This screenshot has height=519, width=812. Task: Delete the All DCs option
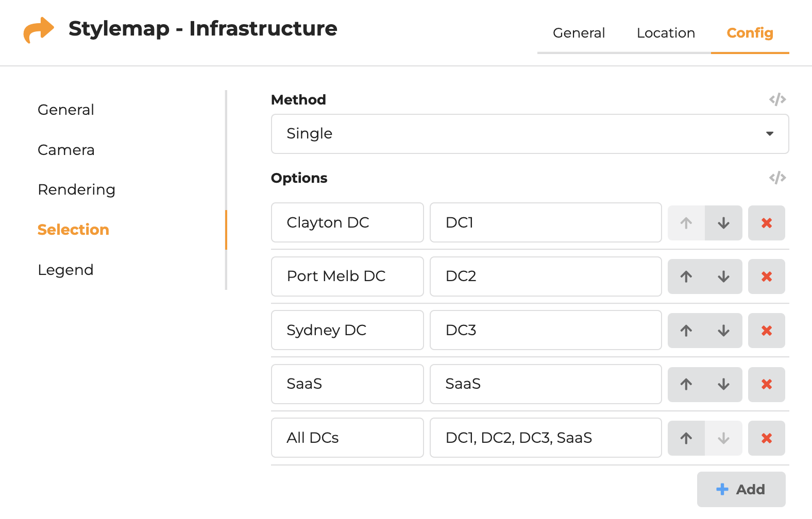(x=766, y=438)
